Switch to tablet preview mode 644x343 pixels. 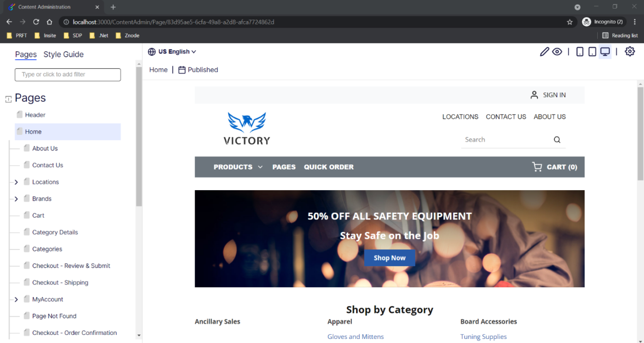pyautogui.click(x=592, y=51)
